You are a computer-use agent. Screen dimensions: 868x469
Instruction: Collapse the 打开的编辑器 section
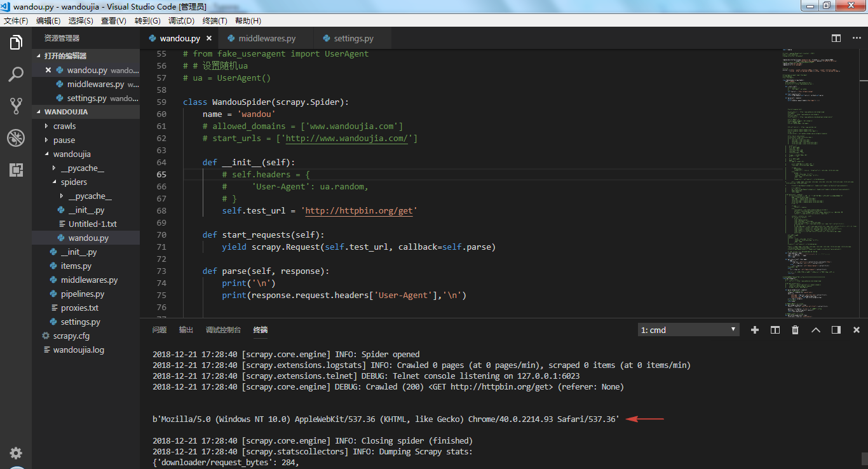tap(86, 56)
